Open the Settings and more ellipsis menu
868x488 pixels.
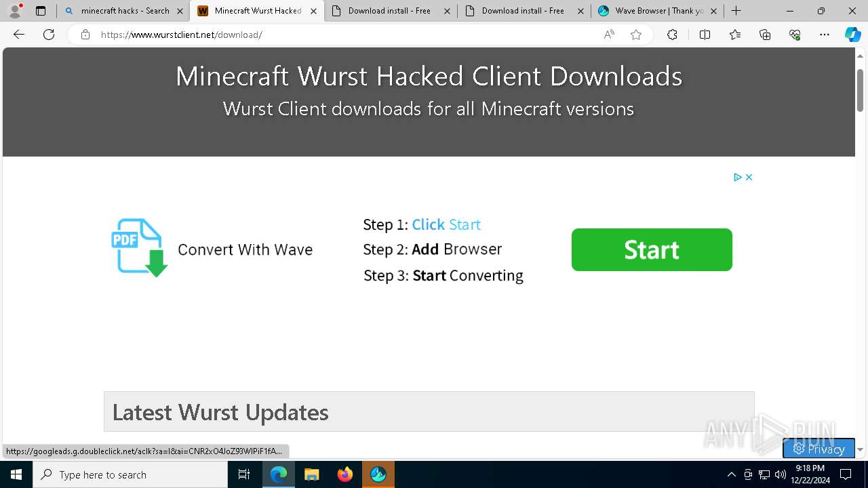click(x=825, y=35)
